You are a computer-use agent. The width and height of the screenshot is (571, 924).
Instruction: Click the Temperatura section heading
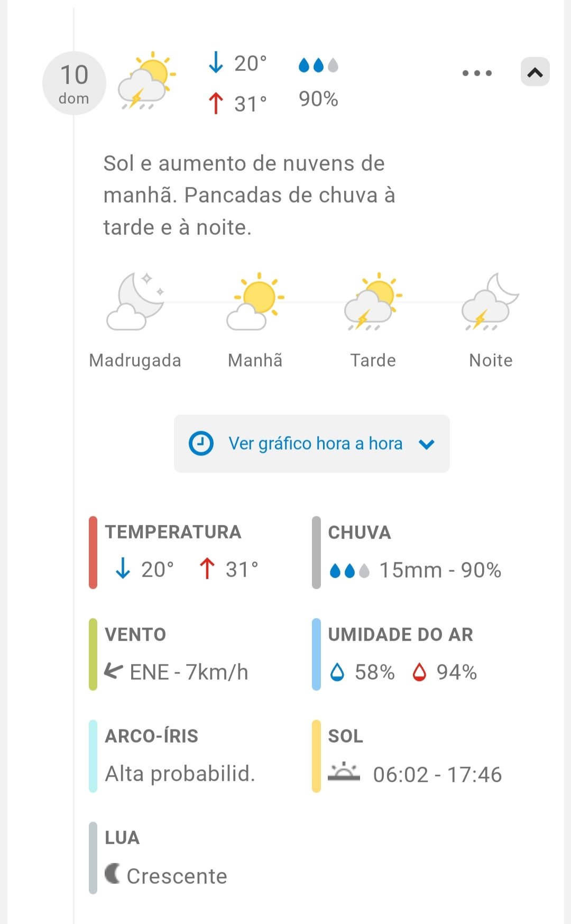173,532
